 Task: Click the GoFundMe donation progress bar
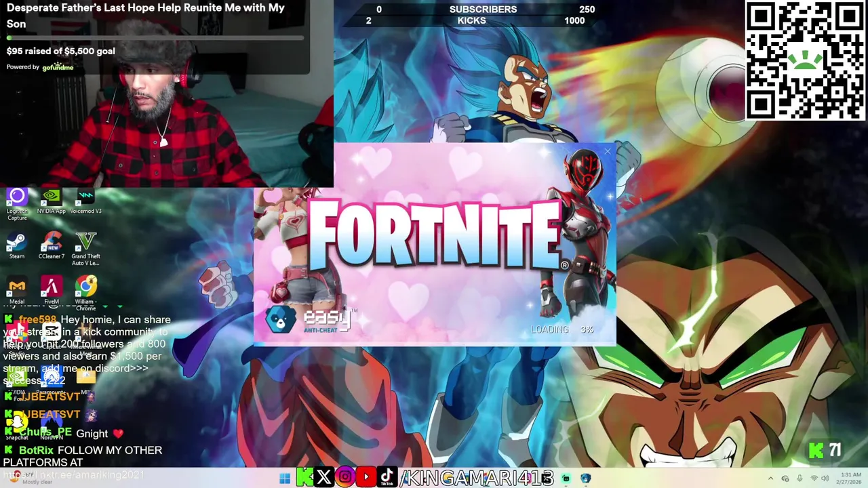(x=155, y=39)
